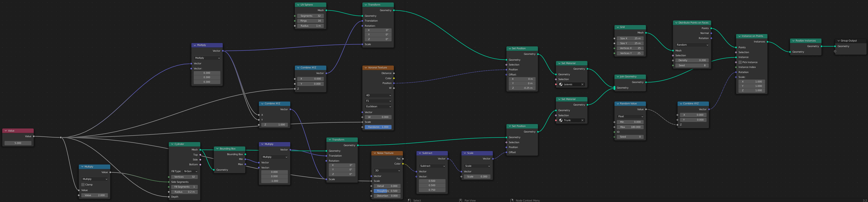Click the Noise Texture Fac output socket
Viewport: 868px width, 202px height.
403,159
